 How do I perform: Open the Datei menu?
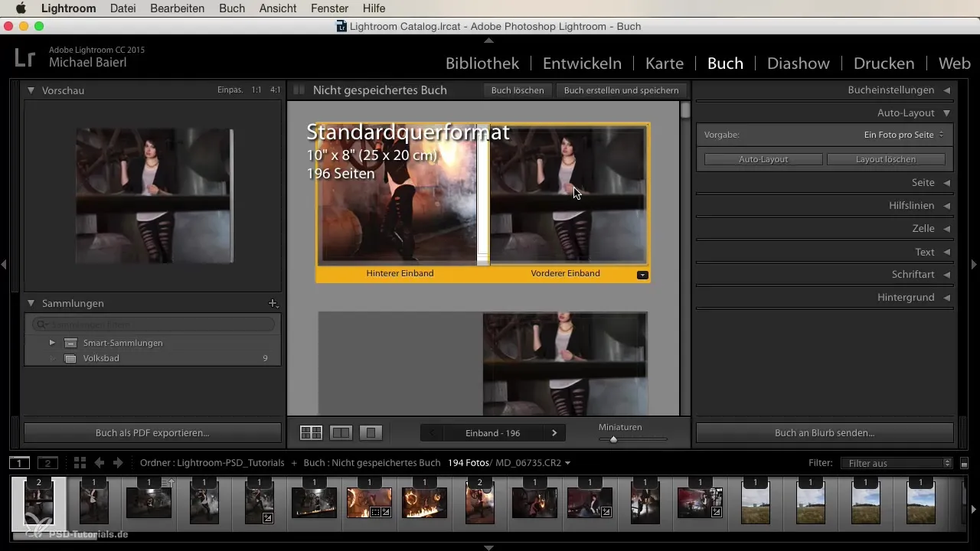123,8
